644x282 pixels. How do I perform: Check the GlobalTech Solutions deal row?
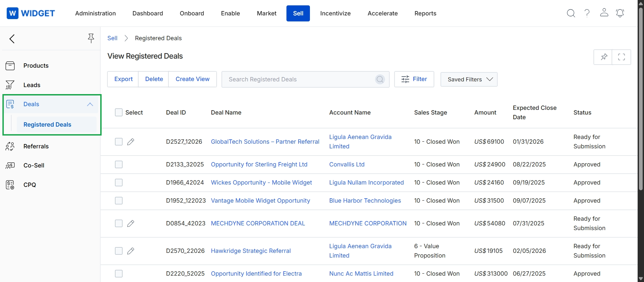[119, 142]
